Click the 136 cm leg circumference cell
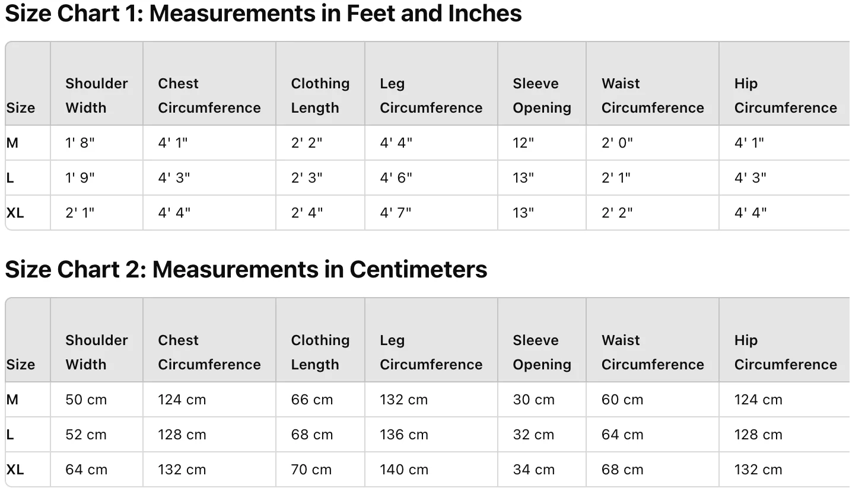Viewport: 865px width, 504px height. pyautogui.click(x=403, y=435)
